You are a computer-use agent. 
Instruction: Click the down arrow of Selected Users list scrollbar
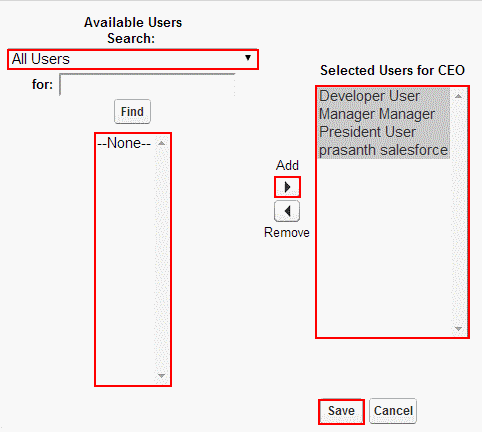point(459,329)
